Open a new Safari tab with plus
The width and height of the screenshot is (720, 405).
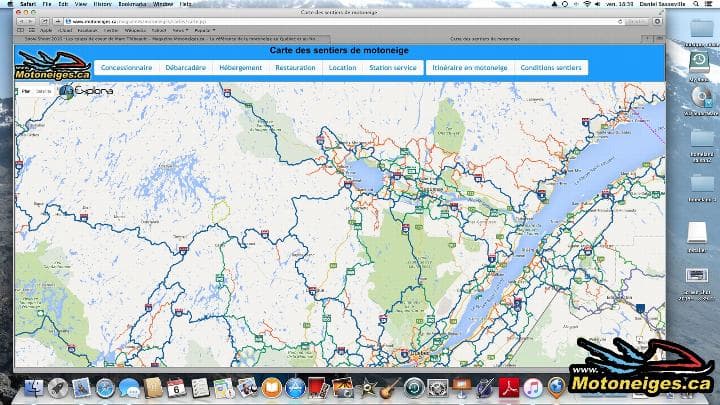647,39
